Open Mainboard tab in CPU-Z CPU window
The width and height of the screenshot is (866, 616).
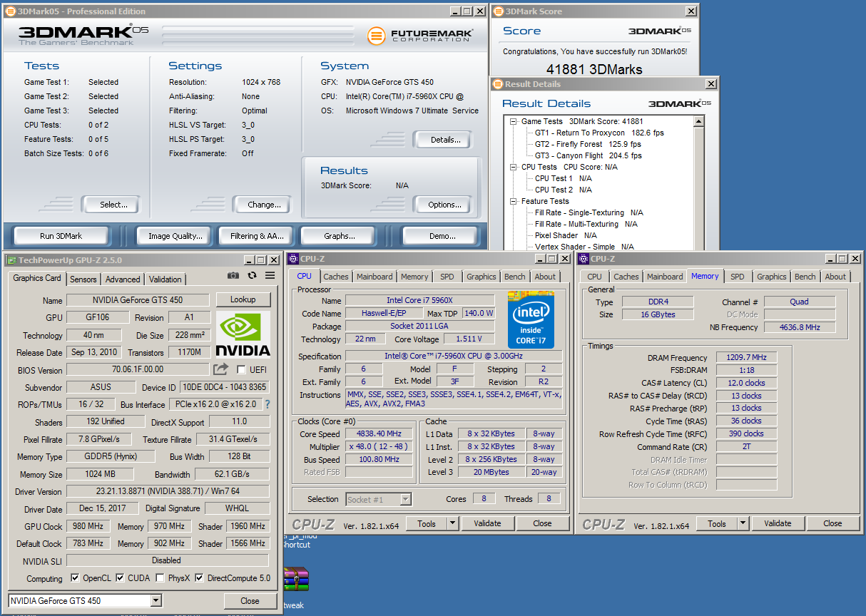[375, 277]
